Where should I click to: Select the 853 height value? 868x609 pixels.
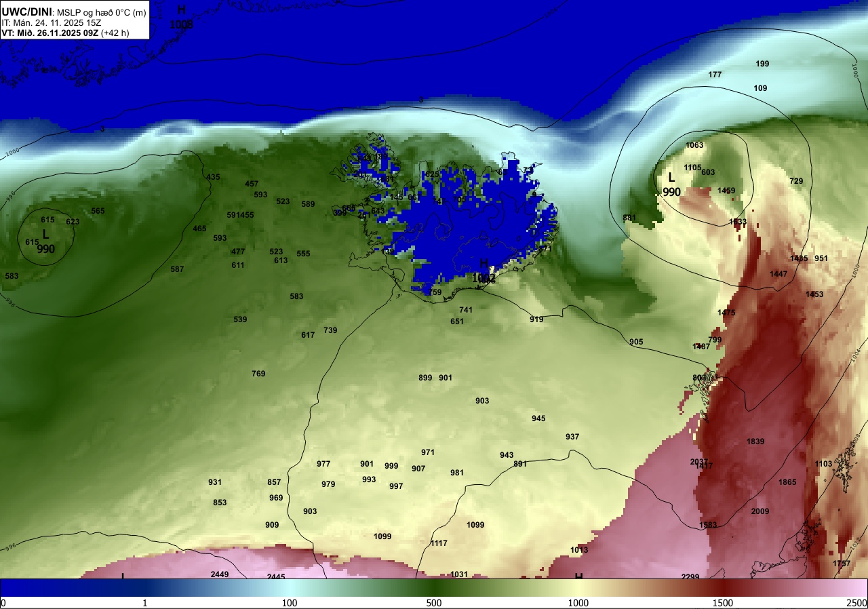[x=220, y=503]
